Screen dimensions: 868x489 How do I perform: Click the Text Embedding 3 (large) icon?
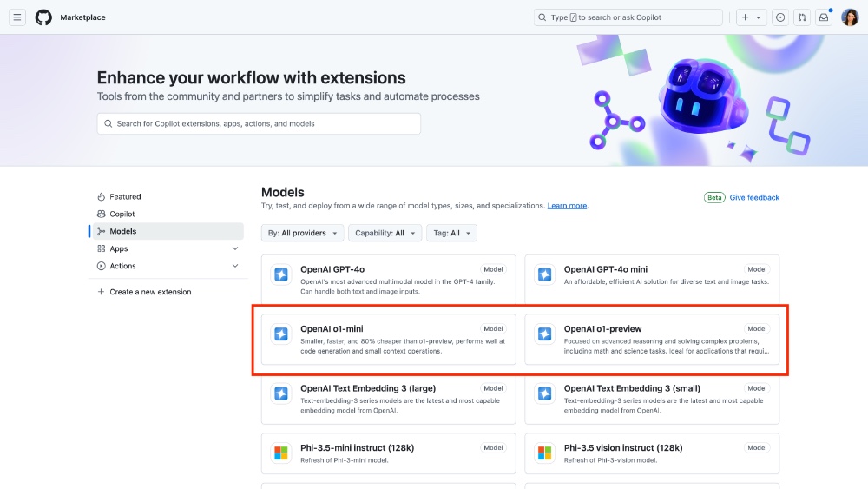tap(281, 393)
